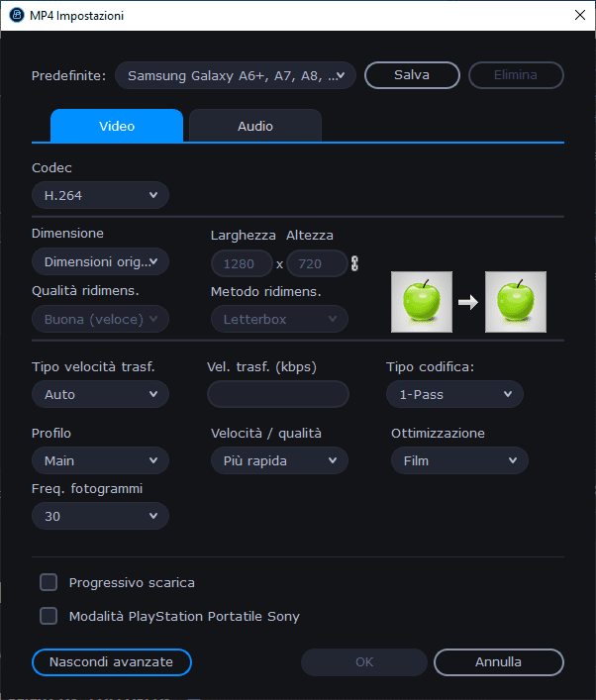Click the Vel. trasf. (kbps) input field
The image size is (596, 700).
coord(277,394)
